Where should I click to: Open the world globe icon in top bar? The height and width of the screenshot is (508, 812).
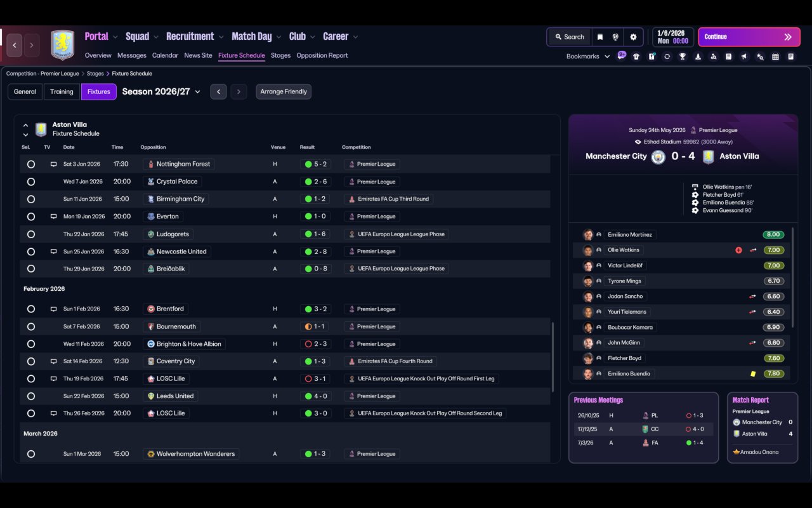click(x=615, y=37)
